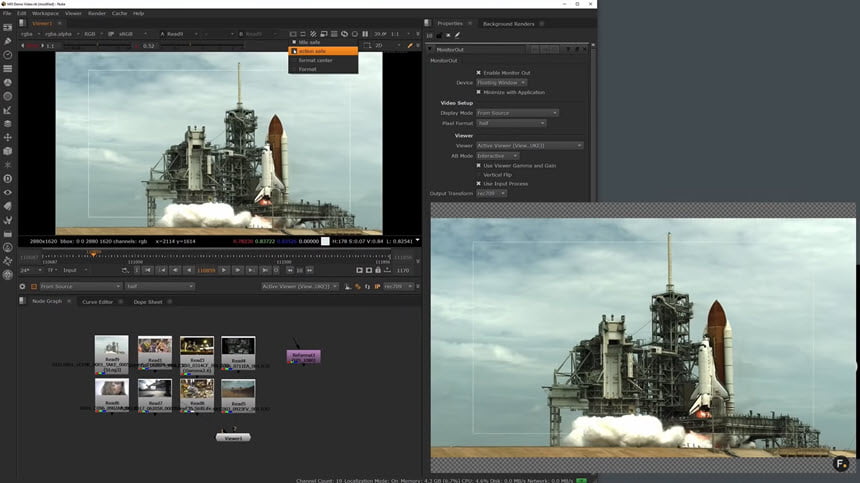Image resolution: width=860 pixels, height=483 pixels.
Task: Toggle Enable Monitor Out checkbox
Action: [x=478, y=72]
